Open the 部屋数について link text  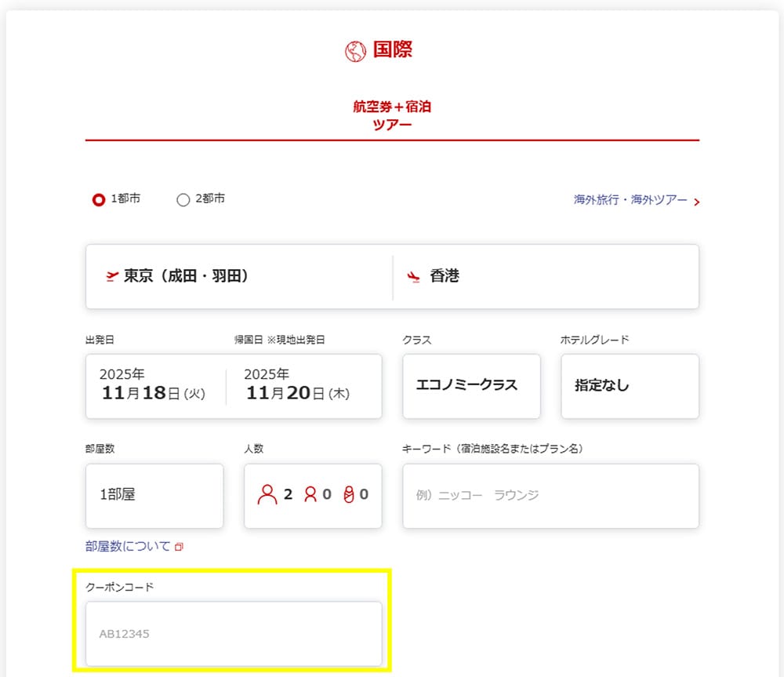click(128, 546)
